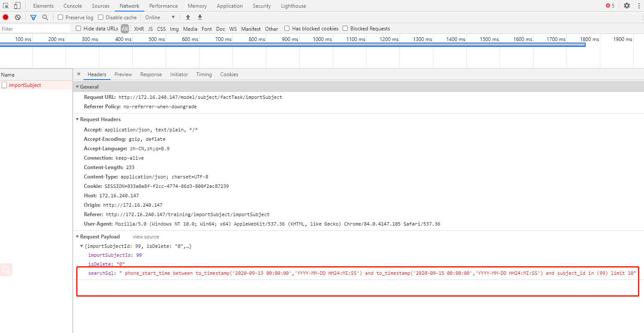The height and width of the screenshot is (333, 644).
Task: Open the Elements panel tab
Action: point(43,6)
